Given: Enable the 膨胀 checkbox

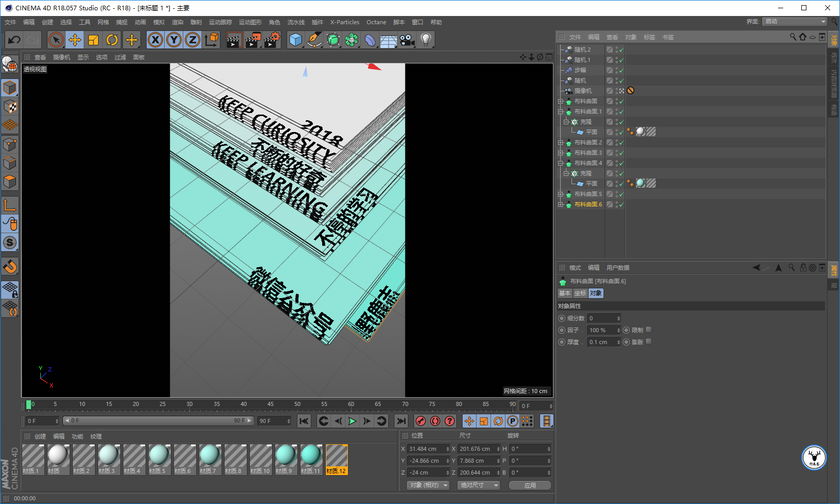Looking at the screenshot, I should pos(649,342).
